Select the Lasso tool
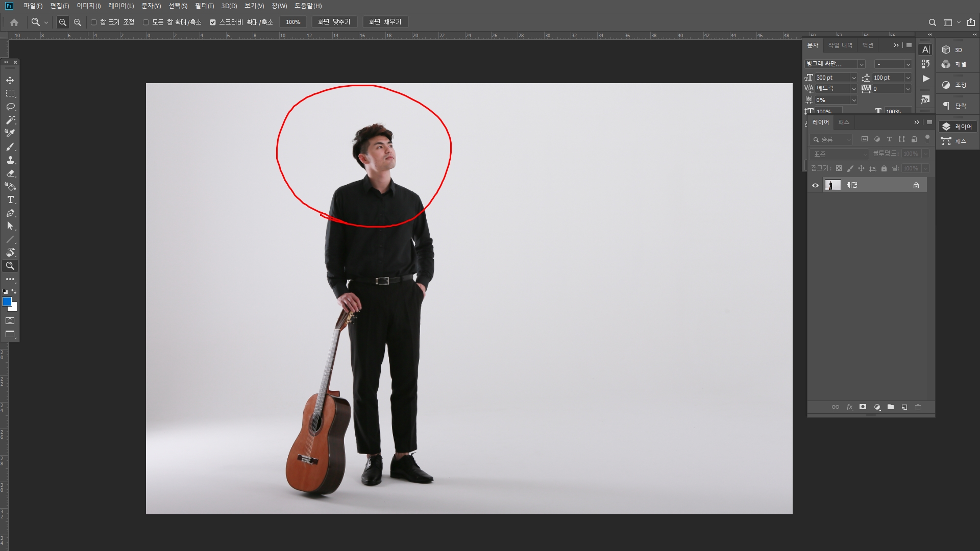The width and height of the screenshot is (980, 551). (10, 107)
